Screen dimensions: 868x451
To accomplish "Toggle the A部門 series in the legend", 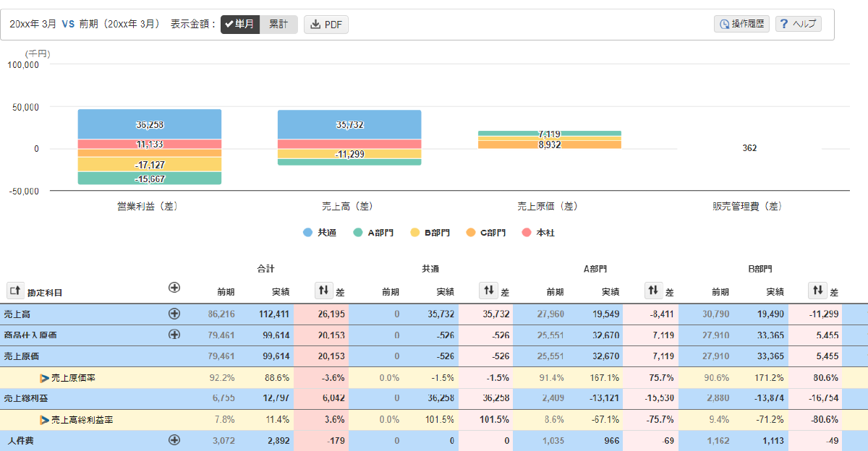I will pyautogui.click(x=374, y=233).
